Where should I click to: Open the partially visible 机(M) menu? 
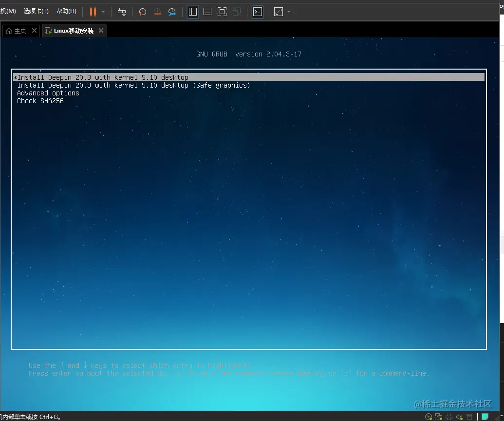[x=8, y=11]
